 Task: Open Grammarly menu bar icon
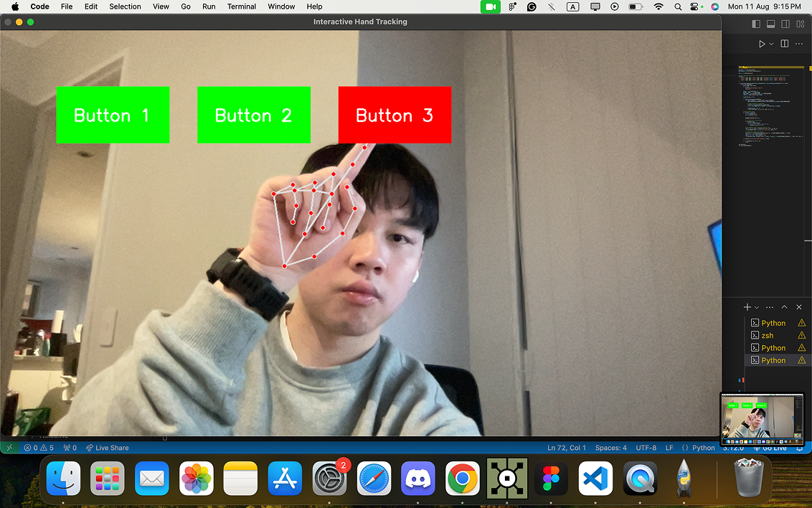[532, 6]
